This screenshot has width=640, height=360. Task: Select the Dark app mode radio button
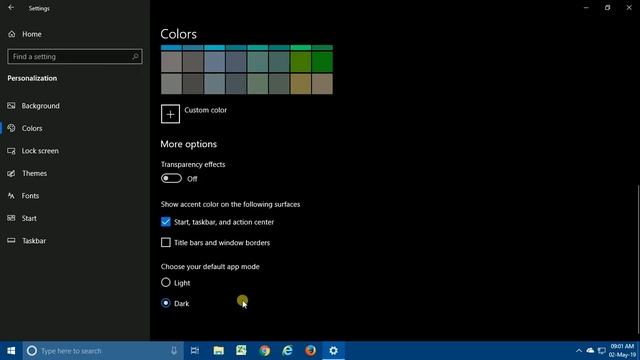(166, 303)
